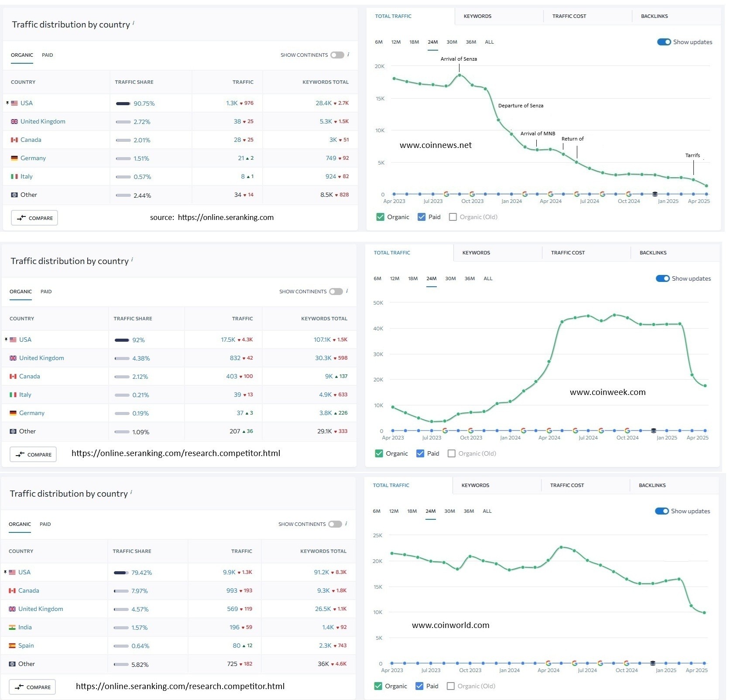Open United Kingdom link in middle country table
This screenshot has height=700, width=730.
(x=41, y=358)
